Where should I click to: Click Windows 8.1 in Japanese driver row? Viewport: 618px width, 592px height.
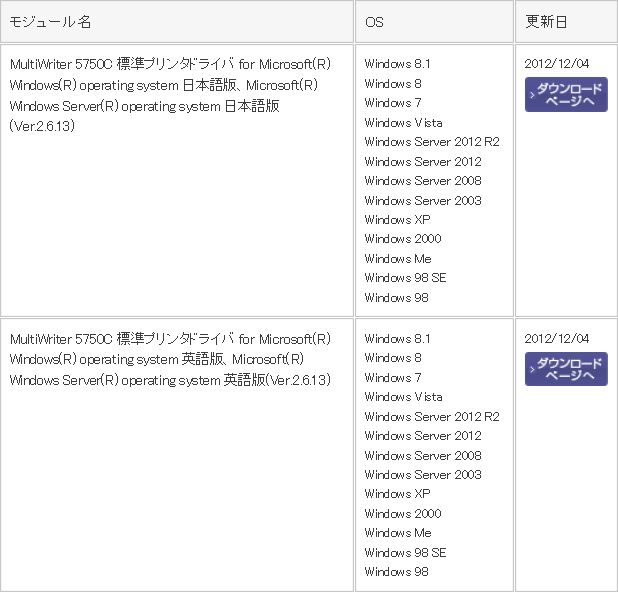tap(397, 64)
